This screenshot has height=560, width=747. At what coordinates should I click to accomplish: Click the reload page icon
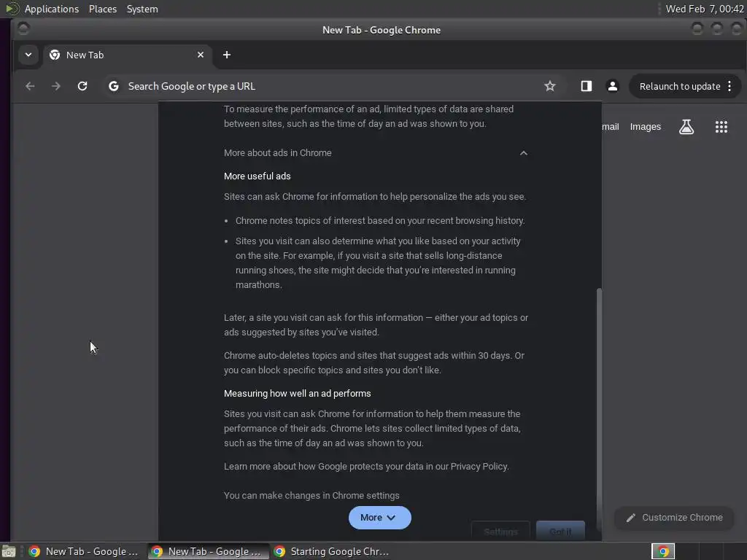point(82,86)
